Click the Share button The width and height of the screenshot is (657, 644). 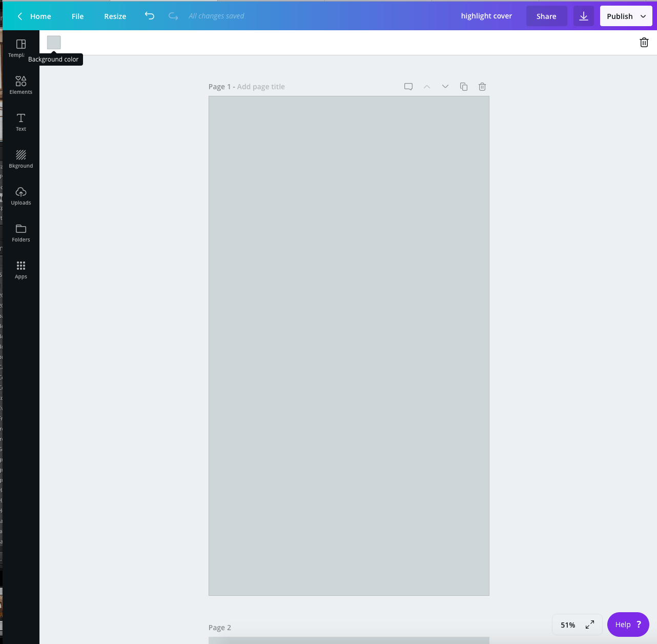tap(546, 16)
